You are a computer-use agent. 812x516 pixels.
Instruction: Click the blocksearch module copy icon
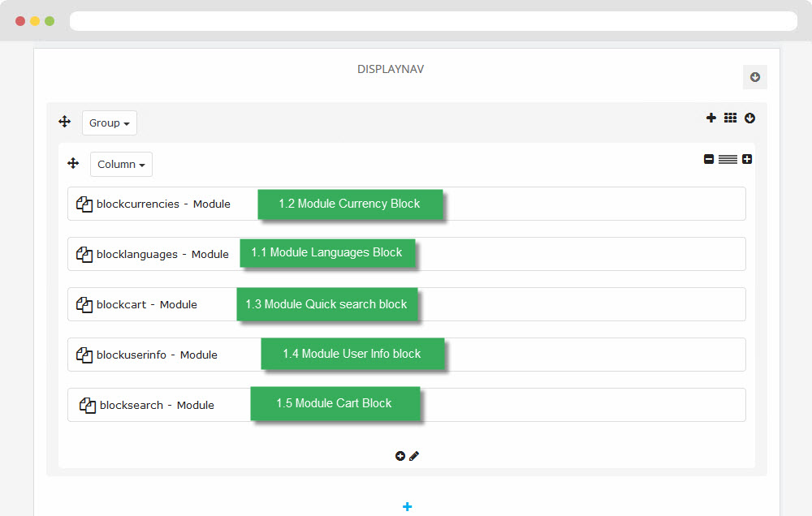click(88, 405)
